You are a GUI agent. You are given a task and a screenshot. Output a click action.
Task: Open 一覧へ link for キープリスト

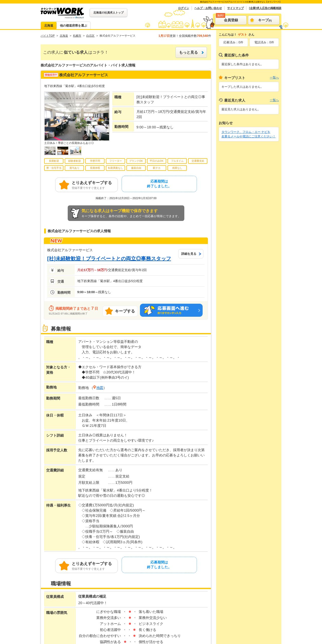tap(274, 78)
